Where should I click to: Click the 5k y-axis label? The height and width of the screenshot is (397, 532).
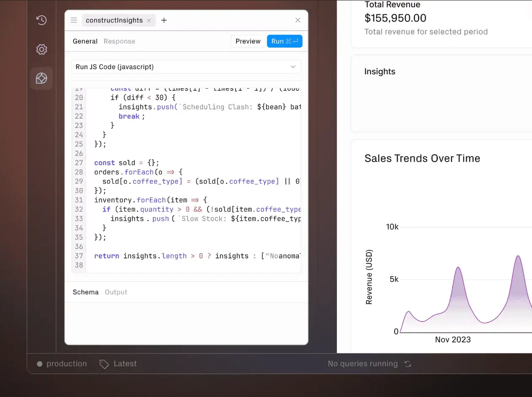[394, 279]
